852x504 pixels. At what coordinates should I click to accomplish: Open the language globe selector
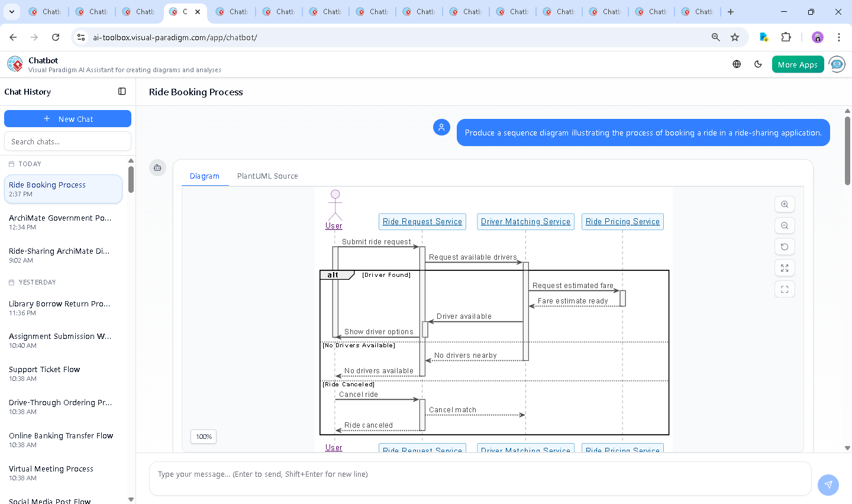point(737,64)
